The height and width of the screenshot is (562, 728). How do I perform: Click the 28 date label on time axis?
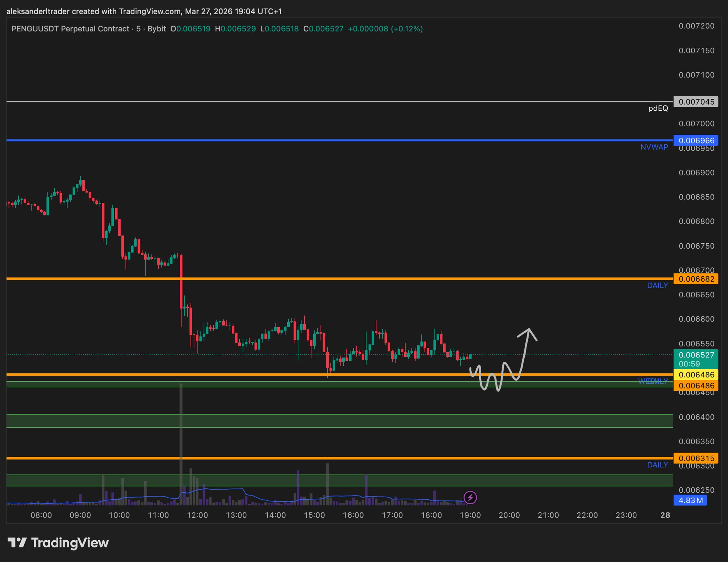[665, 515]
